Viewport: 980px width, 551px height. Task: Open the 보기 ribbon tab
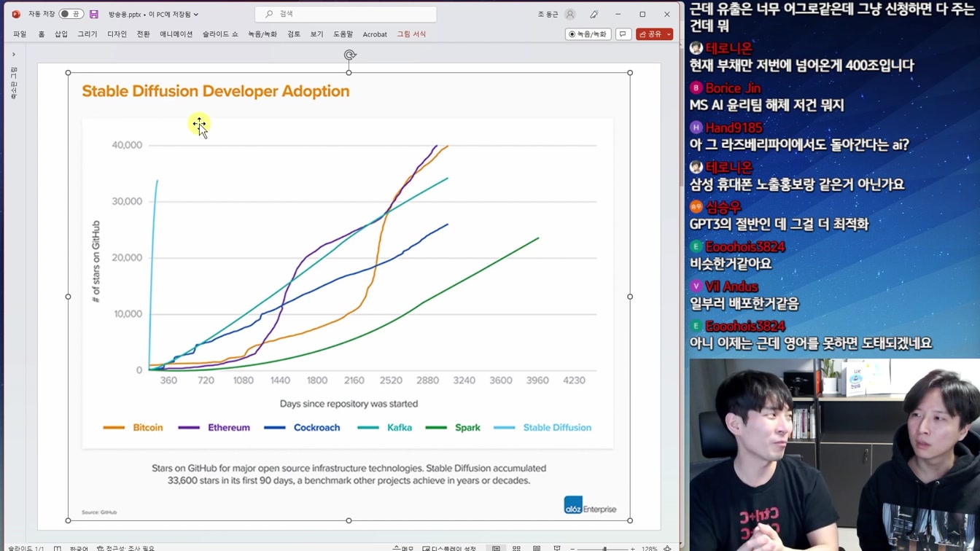316,34
